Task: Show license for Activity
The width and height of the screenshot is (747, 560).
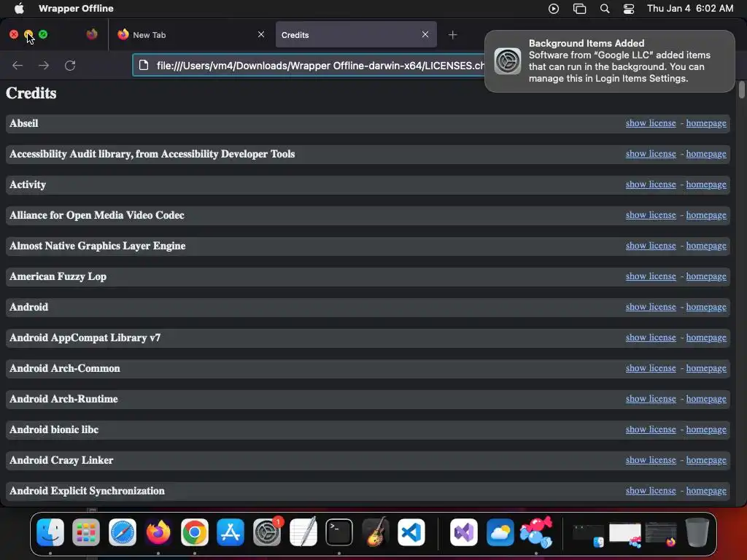Action: tap(651, 184)
